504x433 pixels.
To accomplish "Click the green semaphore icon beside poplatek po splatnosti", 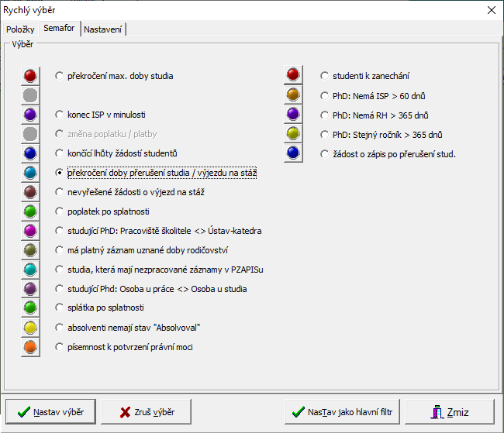I will [30, 211].
